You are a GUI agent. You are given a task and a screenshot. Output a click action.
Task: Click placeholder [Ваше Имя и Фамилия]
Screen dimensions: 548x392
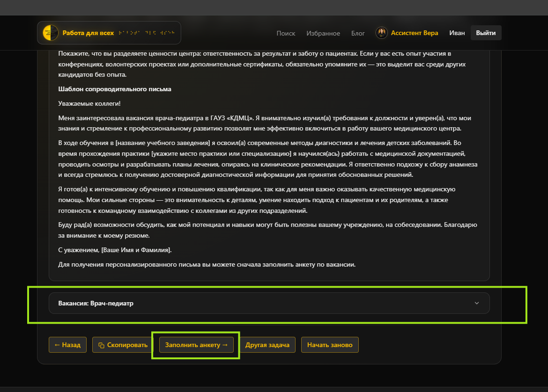pyautogui.click(x=136, y=250)
